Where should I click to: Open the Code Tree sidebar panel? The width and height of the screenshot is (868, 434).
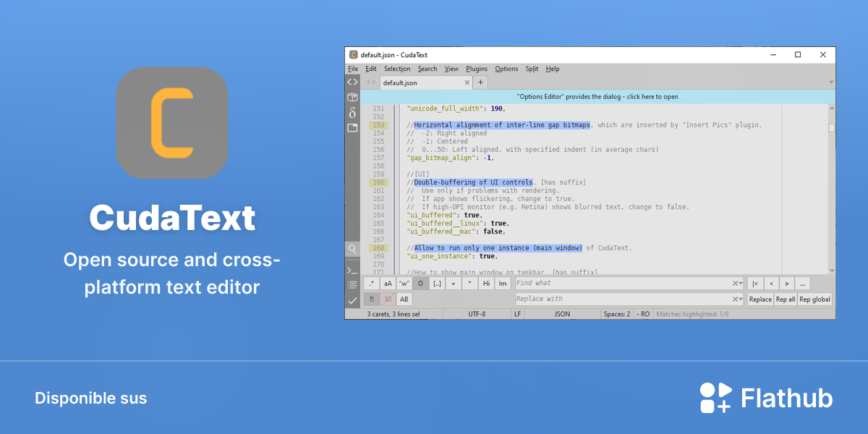point(352,82)
